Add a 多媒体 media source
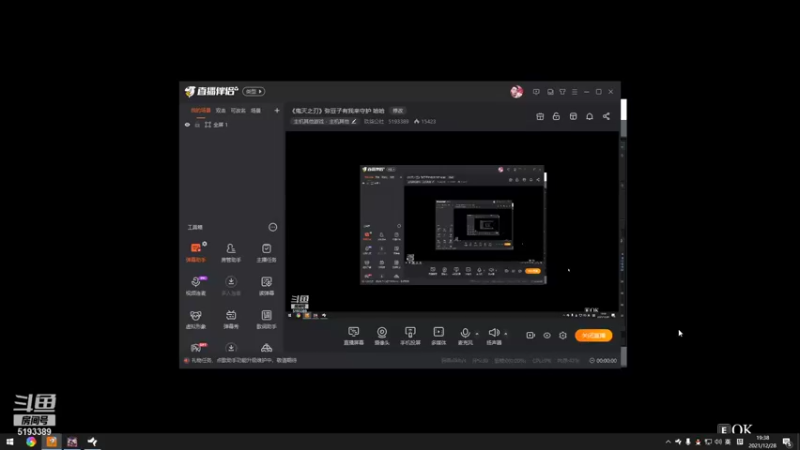800x450 pixels. [x=438, y=336]
